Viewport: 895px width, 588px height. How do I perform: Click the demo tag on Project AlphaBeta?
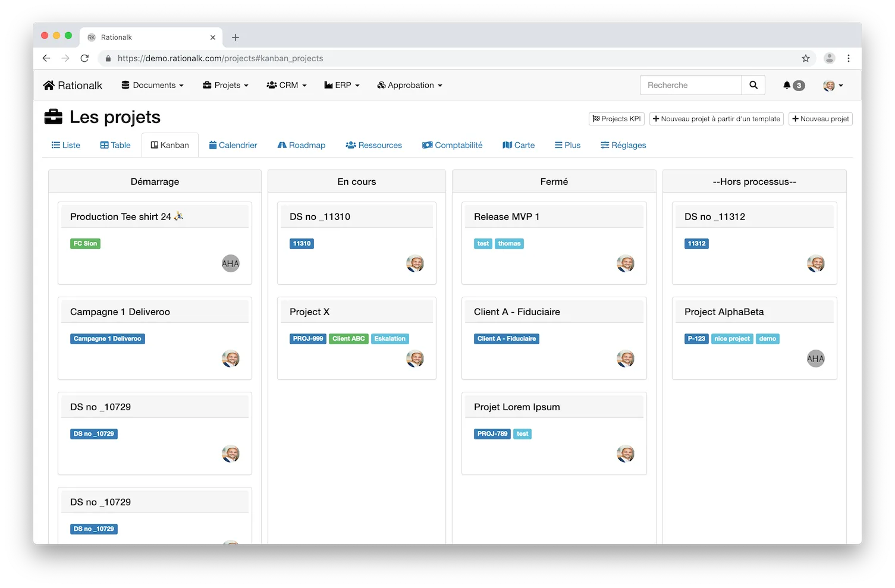coord(768,338)
